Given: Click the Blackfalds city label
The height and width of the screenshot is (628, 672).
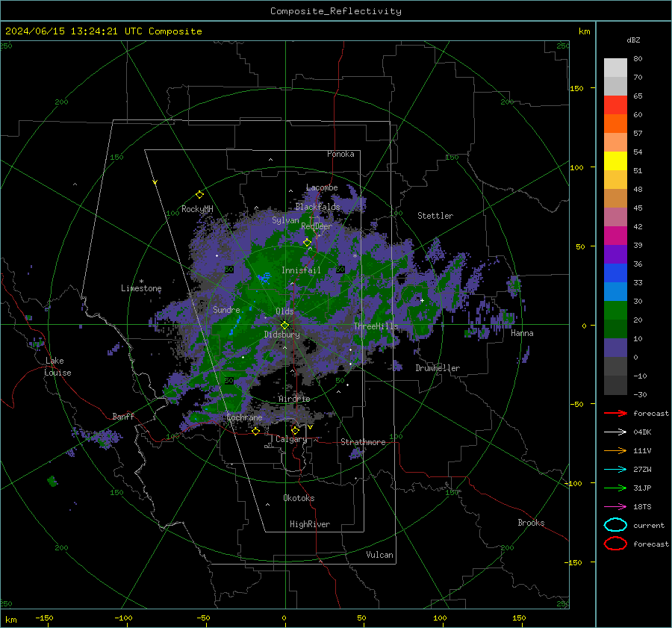Looking at the screenshot, I should (x=317, y=207).
